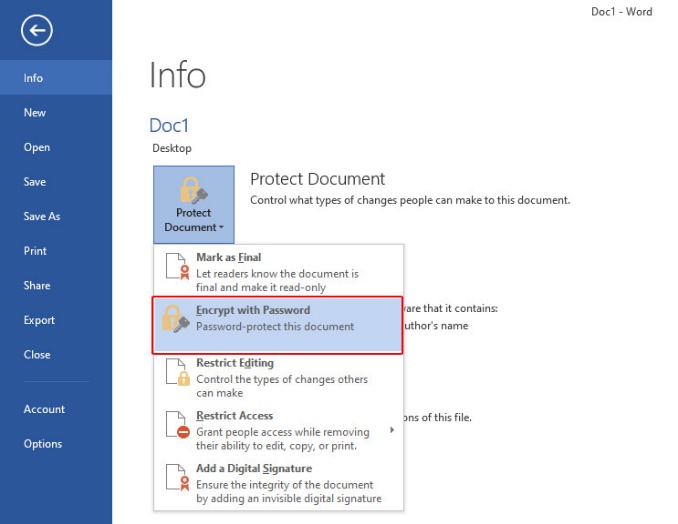Click the Desktop location text
The height and width of the screenshot is (524, 678).
172,148
